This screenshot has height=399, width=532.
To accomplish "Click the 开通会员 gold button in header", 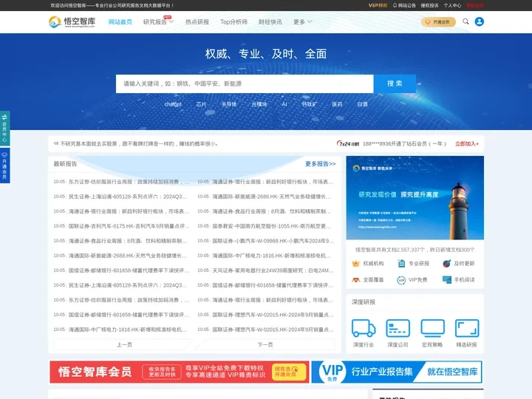I will pos(438,22).
